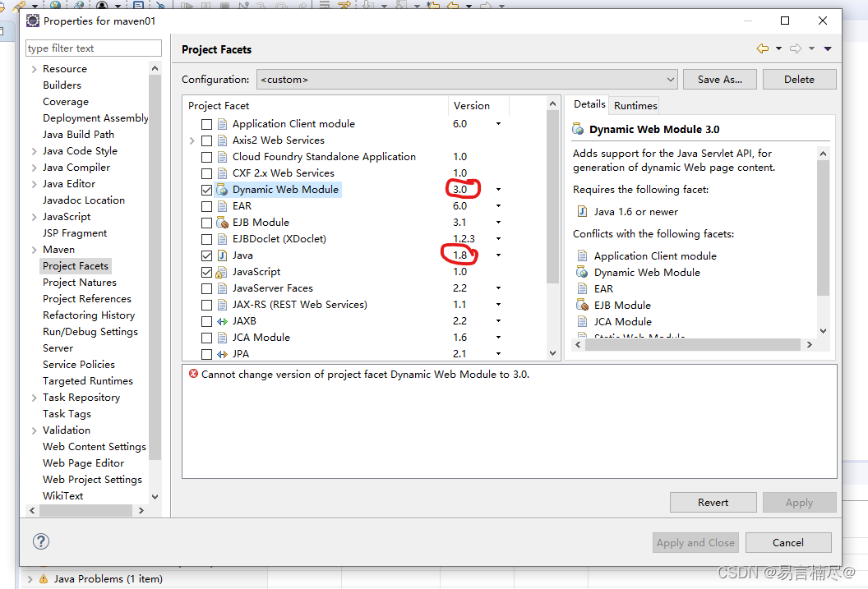Click the JavaScript facet icon
868x589 pixels.
[x=221, y=272]
